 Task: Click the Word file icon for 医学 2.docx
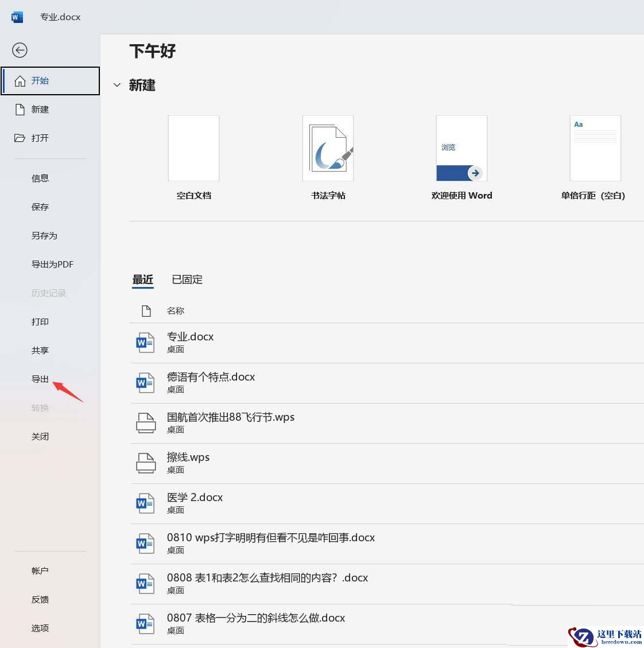[145, 503]
